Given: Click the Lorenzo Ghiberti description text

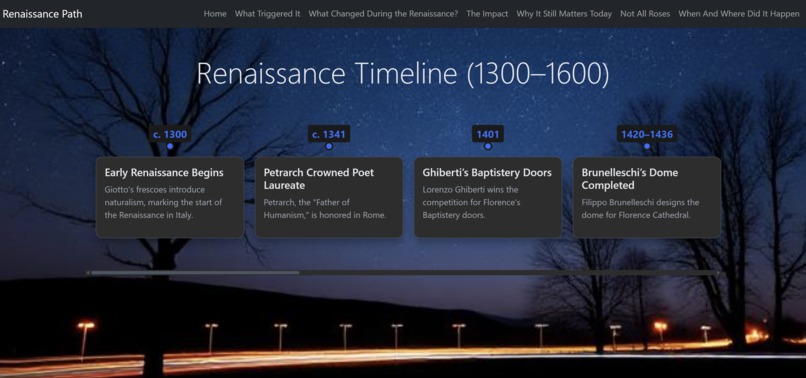Looking at the screenshot, I should click(x=471, y=202).
